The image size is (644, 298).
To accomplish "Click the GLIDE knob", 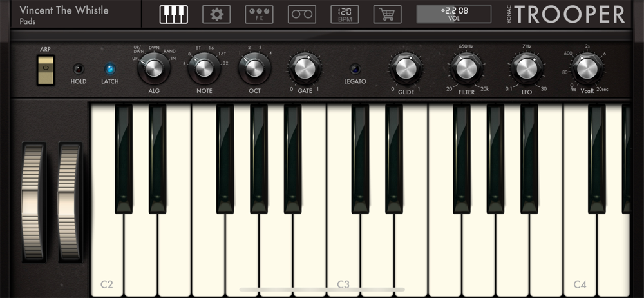I will 406,68.
